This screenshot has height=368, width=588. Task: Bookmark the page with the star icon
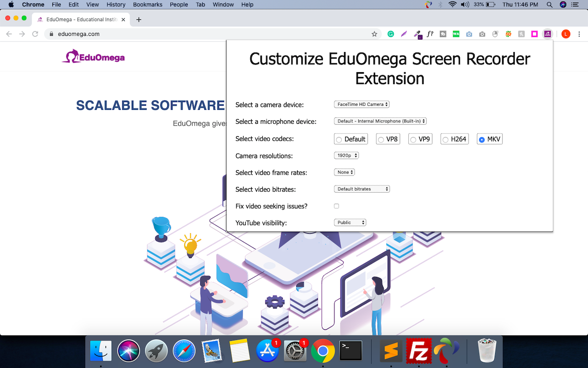click(x=374, y=34)
